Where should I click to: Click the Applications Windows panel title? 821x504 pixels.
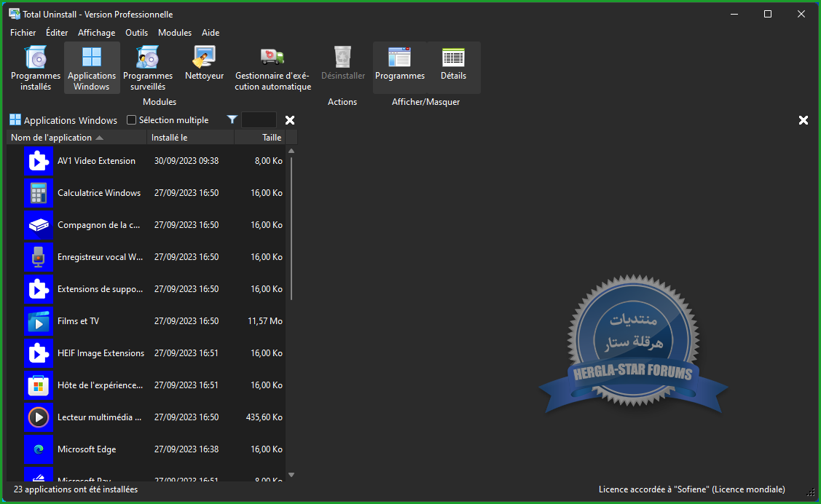coord(70,120)
